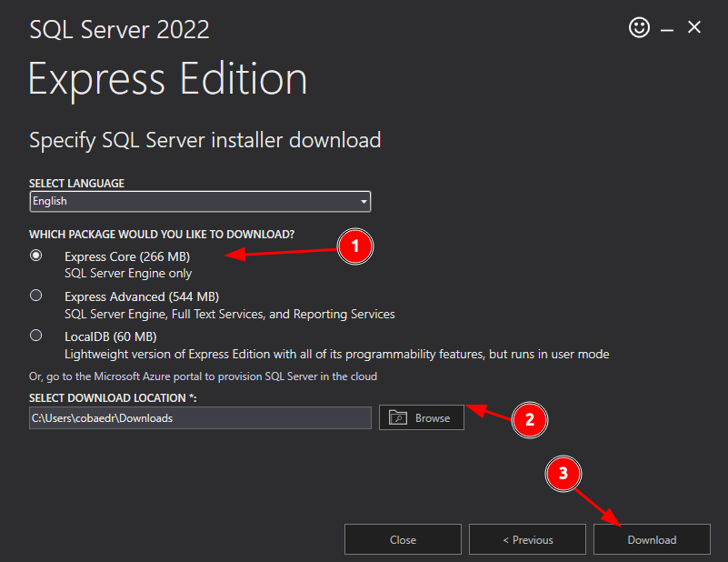Open the Microsoft Azure portal link text
Viewport: 728px width, 562px height.
[203, 376]
